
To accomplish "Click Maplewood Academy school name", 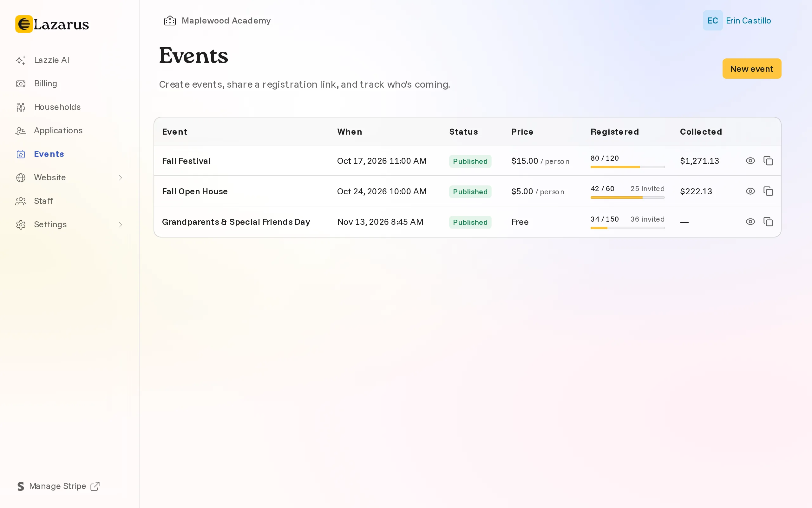I will click(226, 21).
